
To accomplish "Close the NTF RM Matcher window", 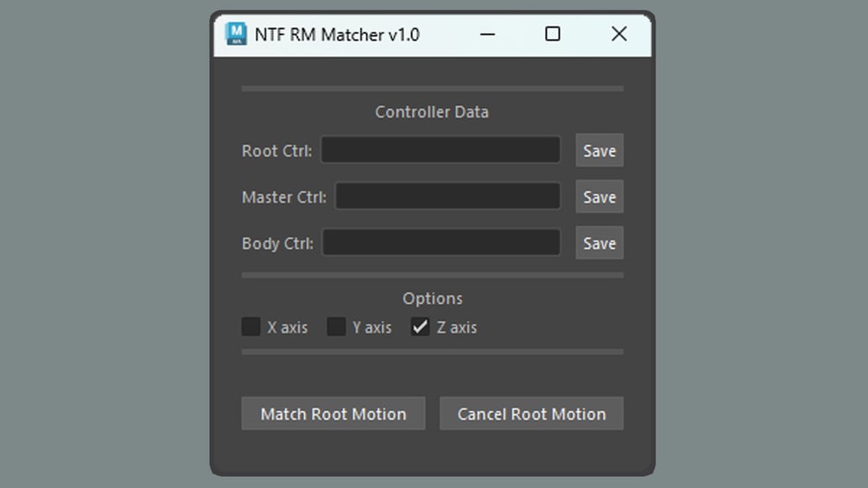I will point(619,35).
